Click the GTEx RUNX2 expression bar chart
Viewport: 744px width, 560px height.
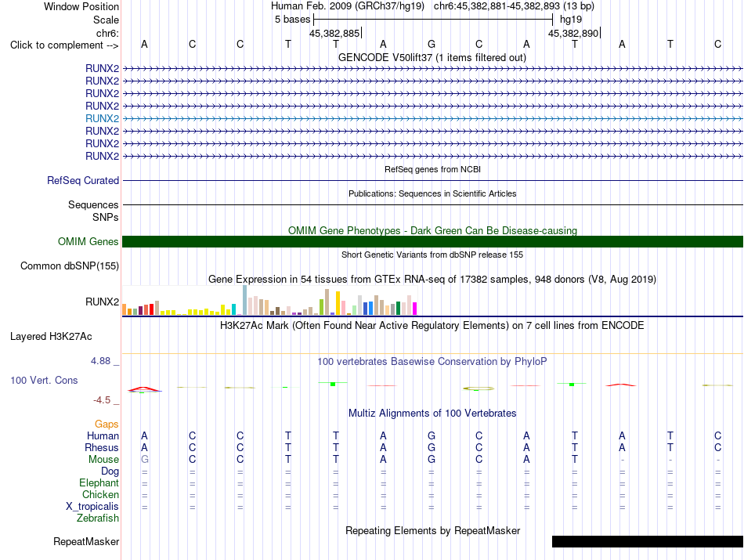pyautogui.click(x=269, y=301)
